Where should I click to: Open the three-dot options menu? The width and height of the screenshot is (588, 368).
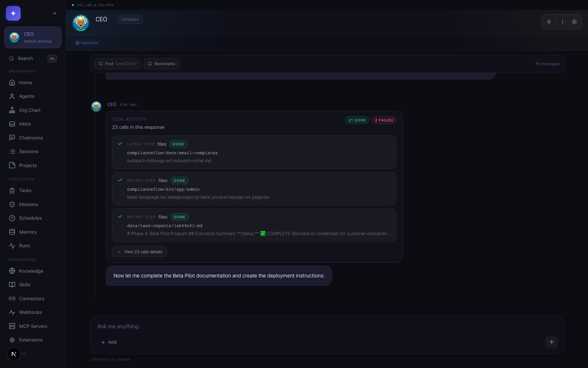[x=562, y=22]
